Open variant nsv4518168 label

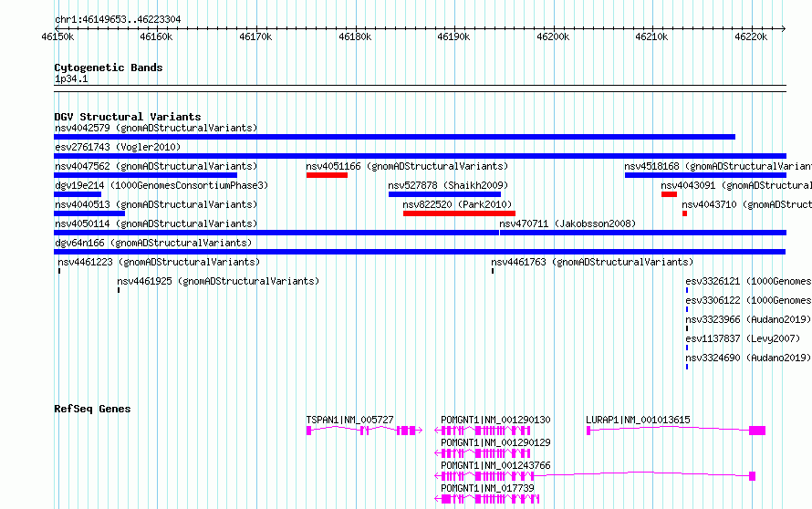(718, 166)
